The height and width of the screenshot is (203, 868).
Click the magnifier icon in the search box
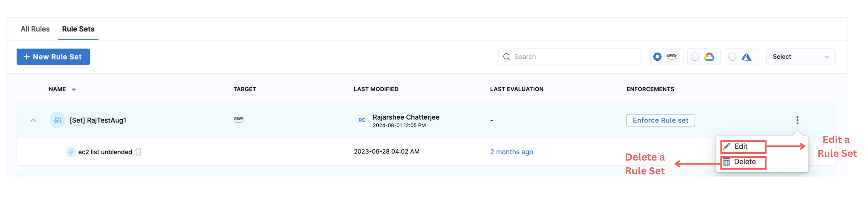click(507, 57)
